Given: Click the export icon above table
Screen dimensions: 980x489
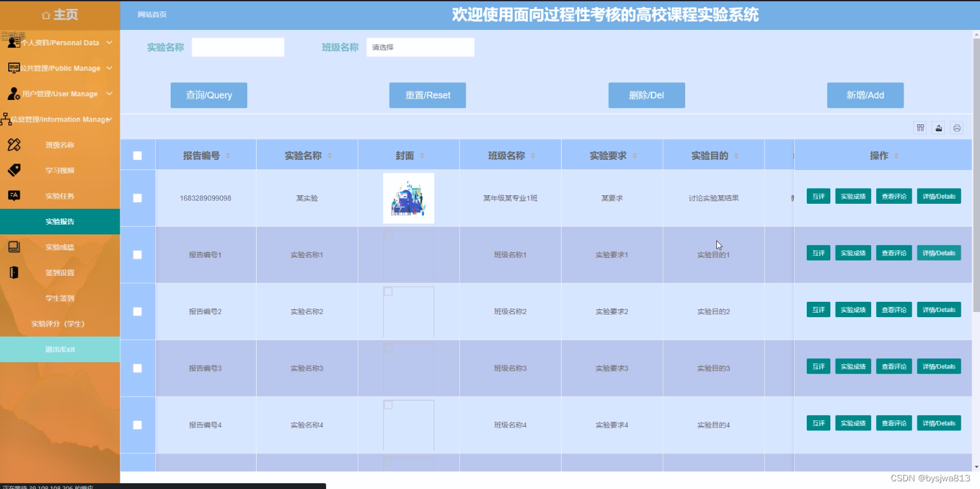Looking at the screenshot, I should (938, 127).
